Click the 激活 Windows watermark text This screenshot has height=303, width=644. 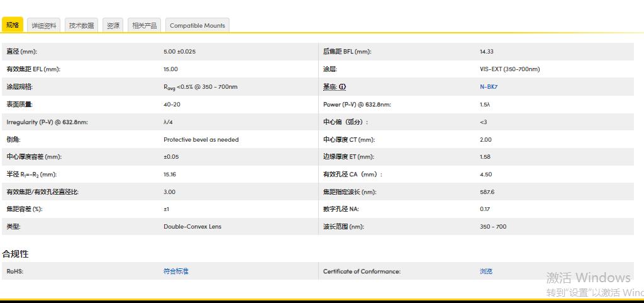tap(588, 278)
